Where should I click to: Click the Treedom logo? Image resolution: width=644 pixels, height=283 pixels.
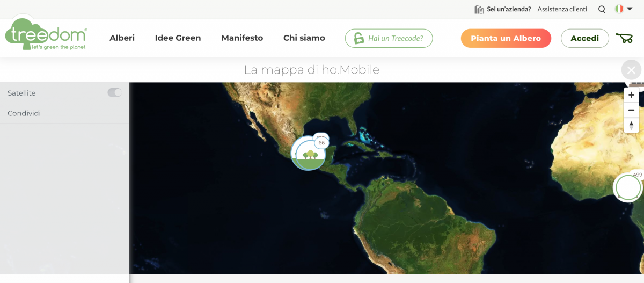tap(46, 34)
